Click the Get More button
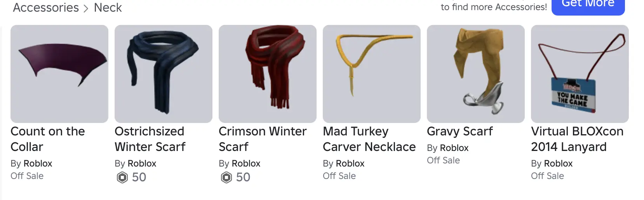Screen dimensions: 644x200 588,5
